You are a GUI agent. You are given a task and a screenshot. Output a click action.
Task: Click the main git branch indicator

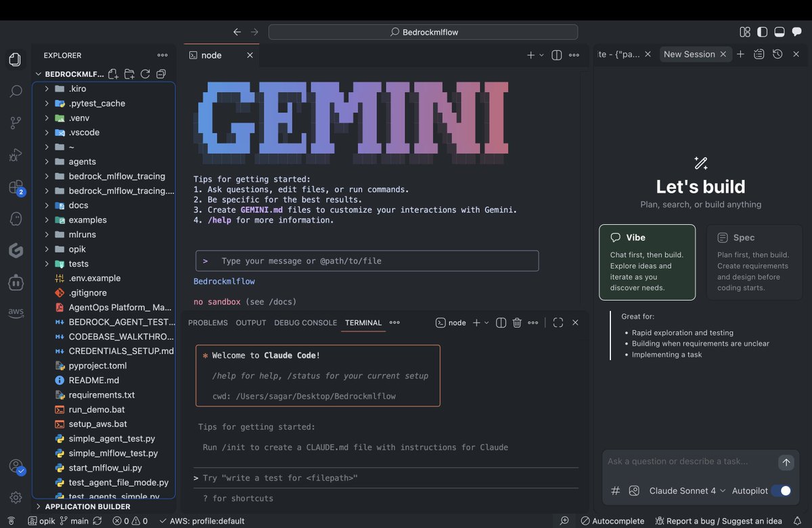pos(74,521)
